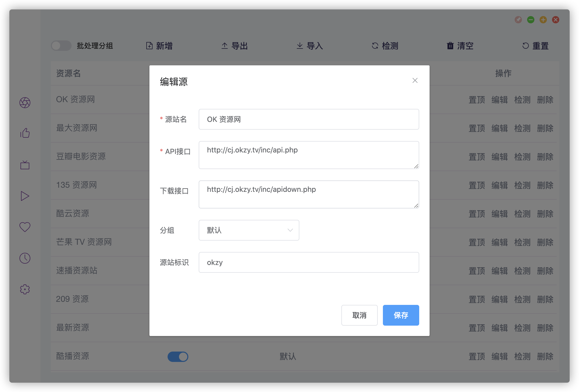Expand the 分组 dropdown showing 默认

click(249, 230)
